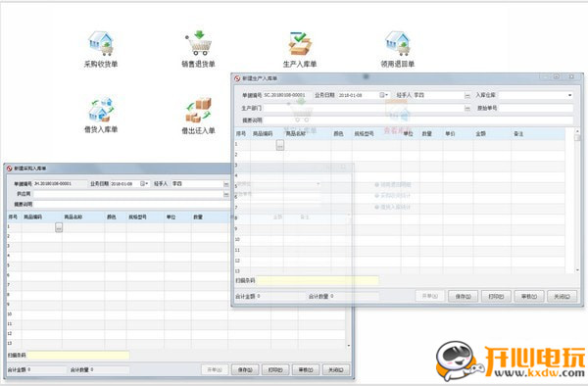Image resolution: width=588 pixels, height=386 pixels.
Task: Click 开单 button in 生产入库单 window
Action: (430, 296)
